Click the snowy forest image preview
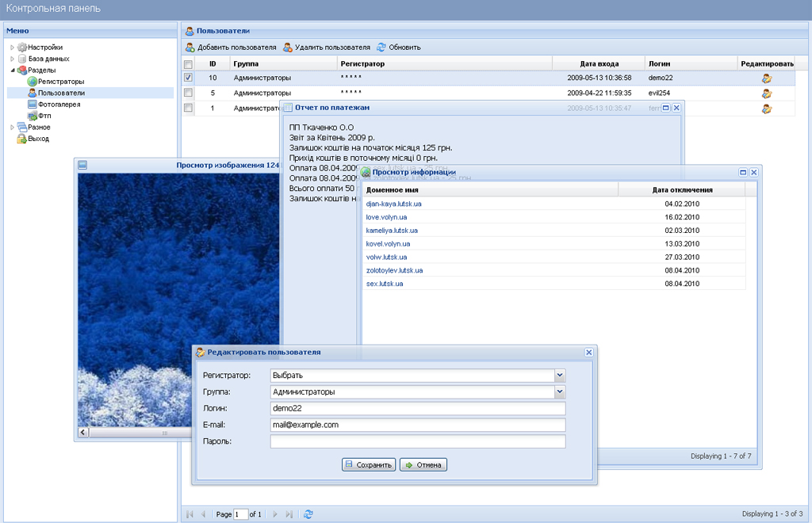This screenshot has width=812, height=523. [178, 300]
